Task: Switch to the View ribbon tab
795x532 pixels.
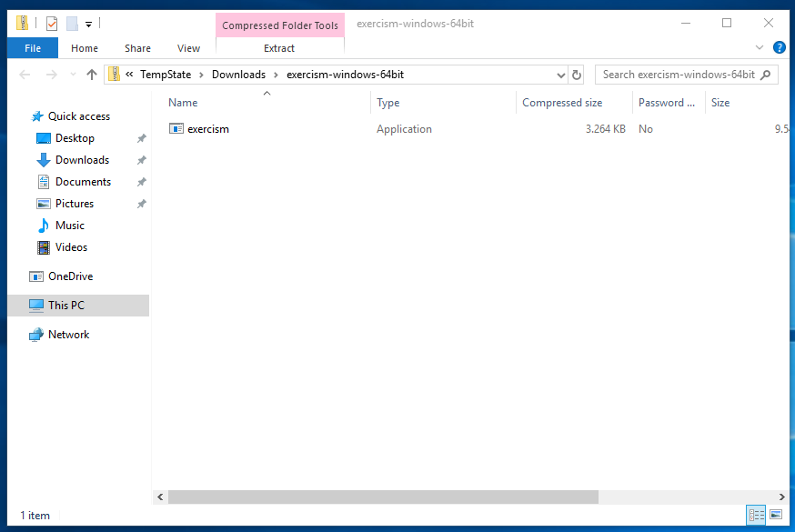Action: pyautogui.click(x=188, y=48)
